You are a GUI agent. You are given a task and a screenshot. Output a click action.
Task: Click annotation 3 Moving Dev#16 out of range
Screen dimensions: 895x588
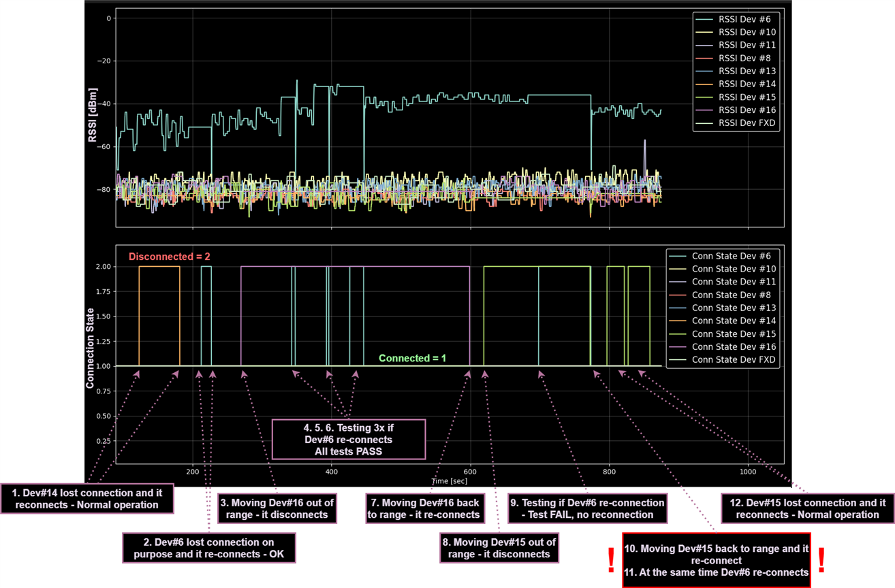click(277, 508)
